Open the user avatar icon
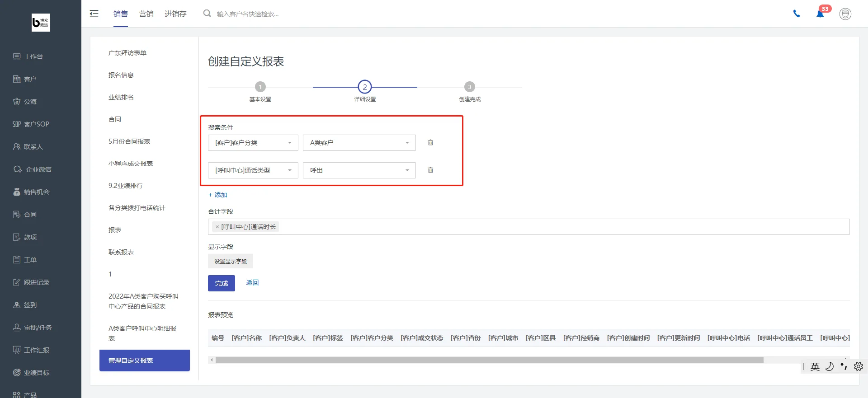The image size is (868, 398). pos(845,14)
